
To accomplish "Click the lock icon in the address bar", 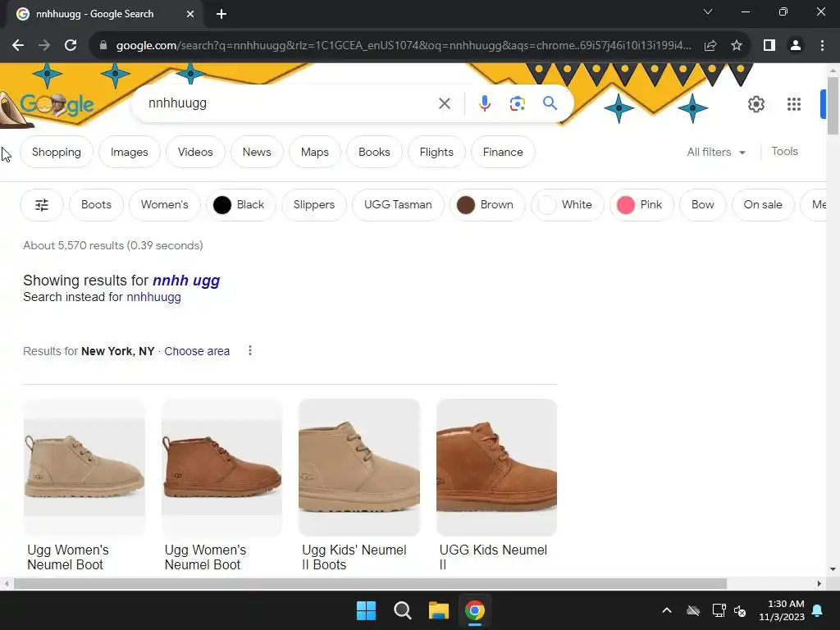I will [x=103, y=46].
